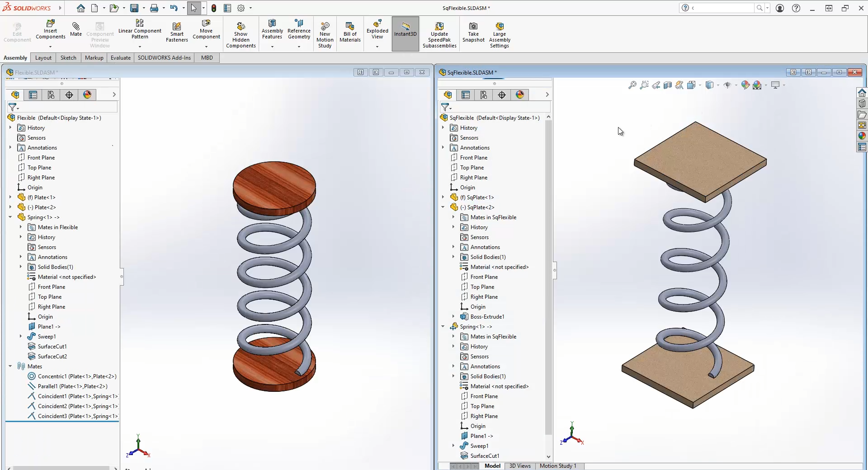Open Large Assembly Settings
Screen dimensions: 868x470
(500, 34)
